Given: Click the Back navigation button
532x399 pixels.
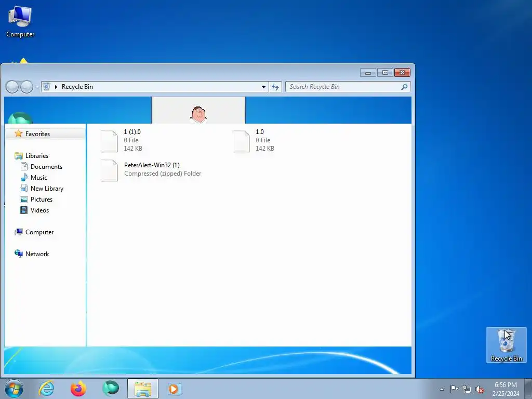Looking at the screenshot, I should [x=12, y=87].
